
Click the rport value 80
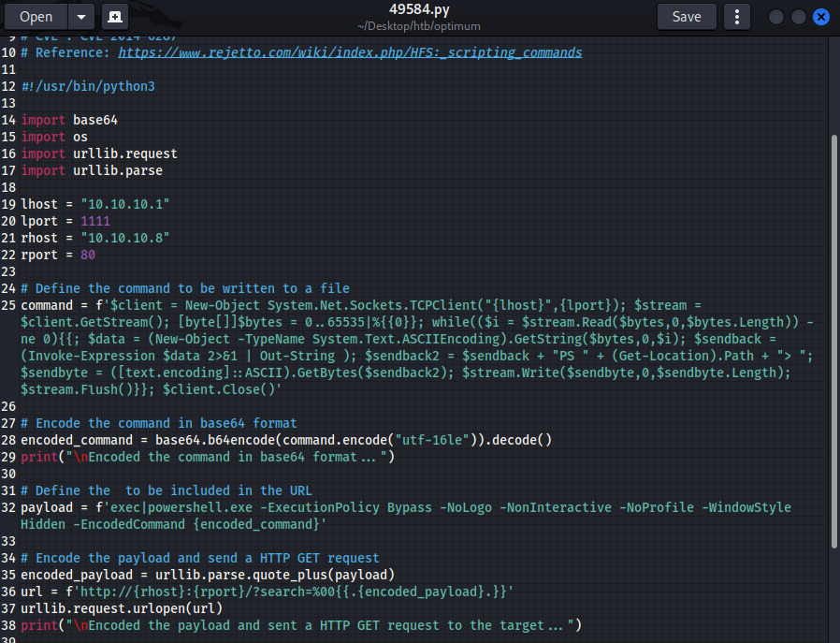(88, 255)
